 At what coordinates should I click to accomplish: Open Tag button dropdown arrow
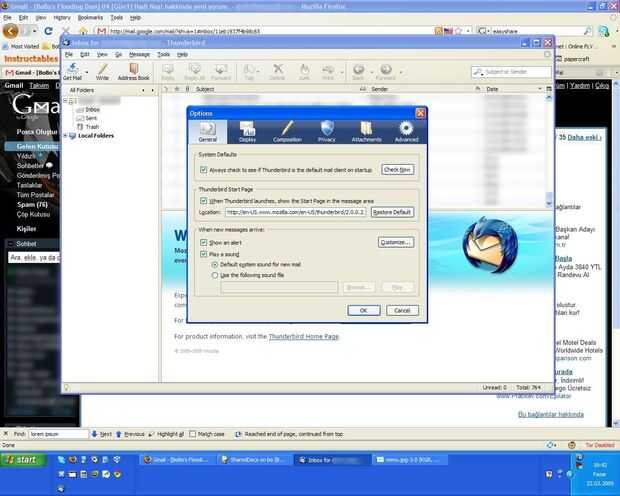tap(258, 72)
